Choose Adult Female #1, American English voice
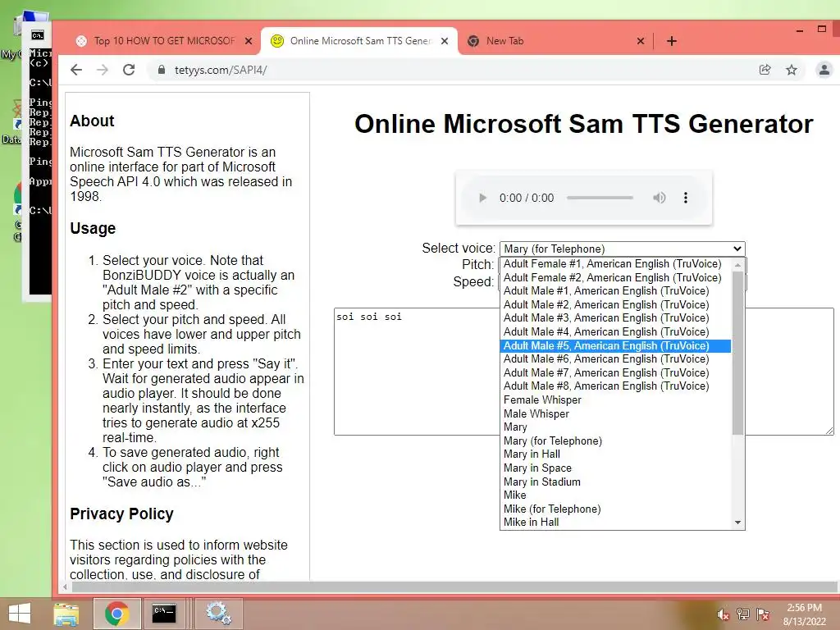This screenshot has height=630, width=840. [x=615, y=263]
